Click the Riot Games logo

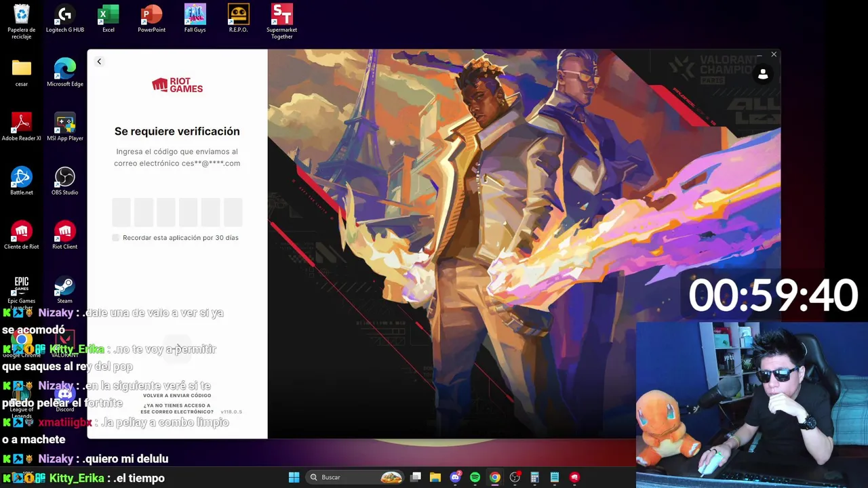click(177, 85)
